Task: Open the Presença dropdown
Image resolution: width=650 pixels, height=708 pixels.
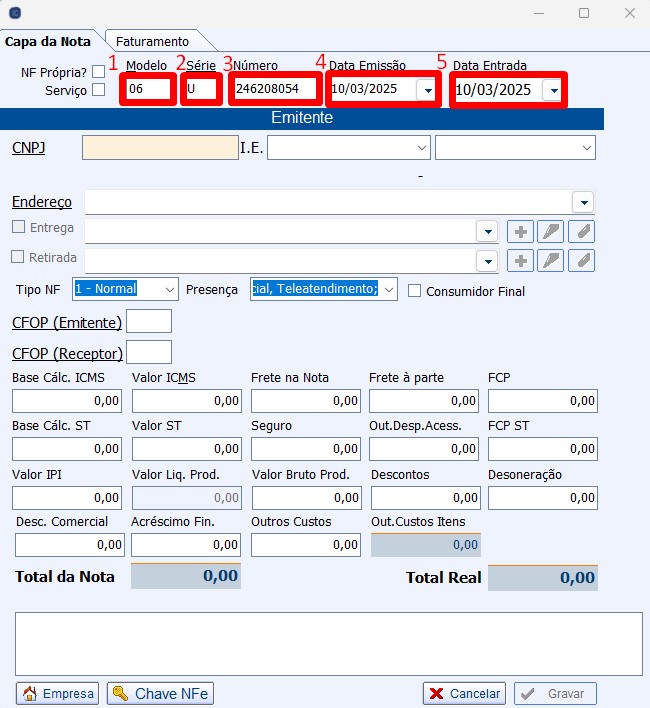Action: (388, 289)
